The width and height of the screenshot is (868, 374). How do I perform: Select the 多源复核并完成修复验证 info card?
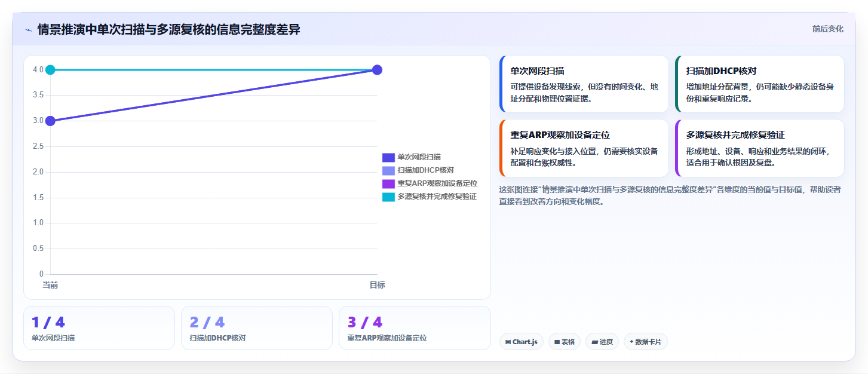click(x=759, y=148)
